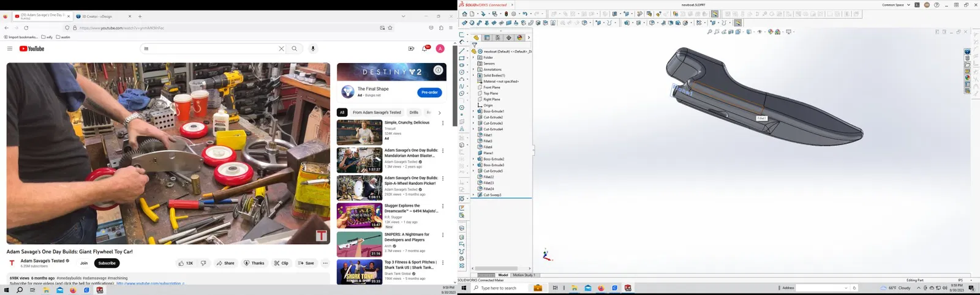Switch to the PropertyManager tab
Viewport: 980px width, 295px height.
coord(487,37)
